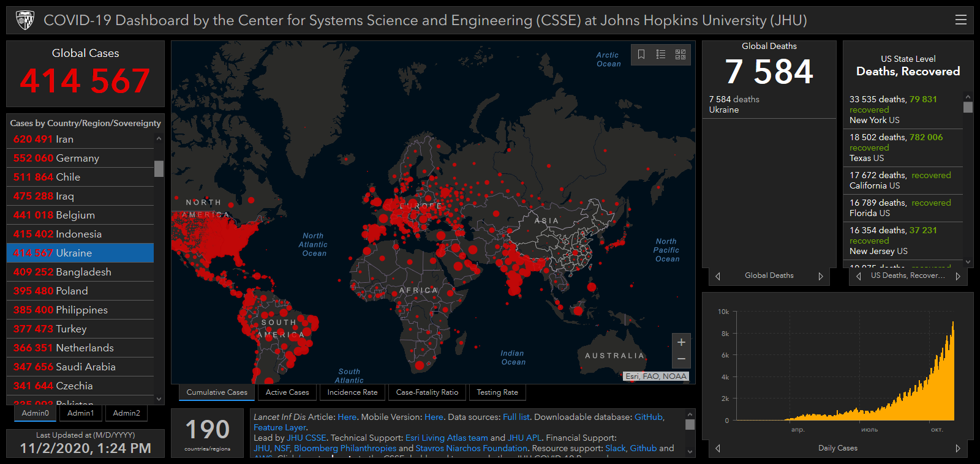This screenshot has width=980, height=464.
Task: Show the map legend list icon
Action: [x=661, y=54]
